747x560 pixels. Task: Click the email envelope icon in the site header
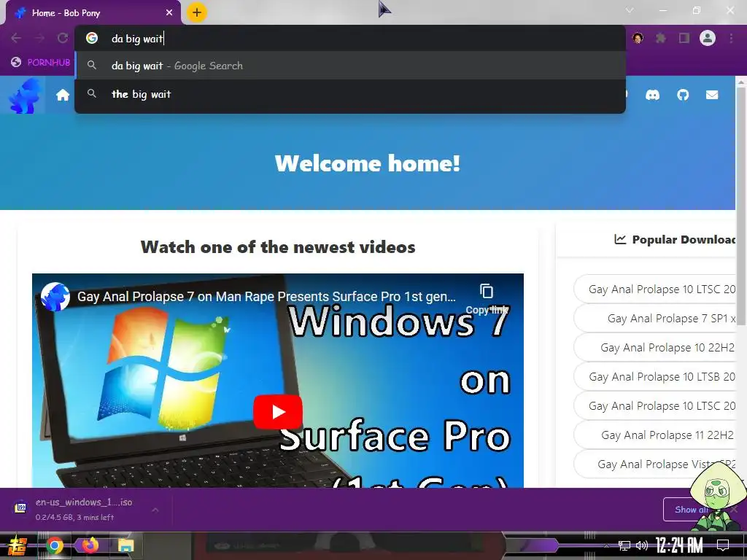coord(712,96)
